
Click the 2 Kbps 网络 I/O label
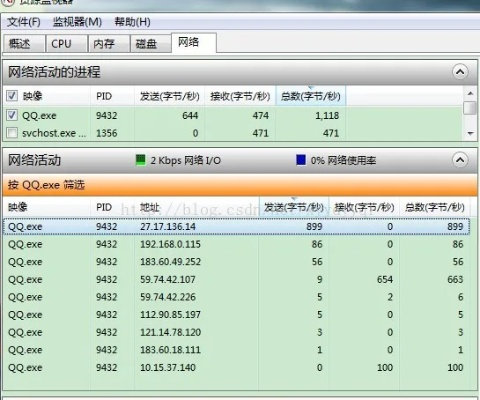pos(186,160)
